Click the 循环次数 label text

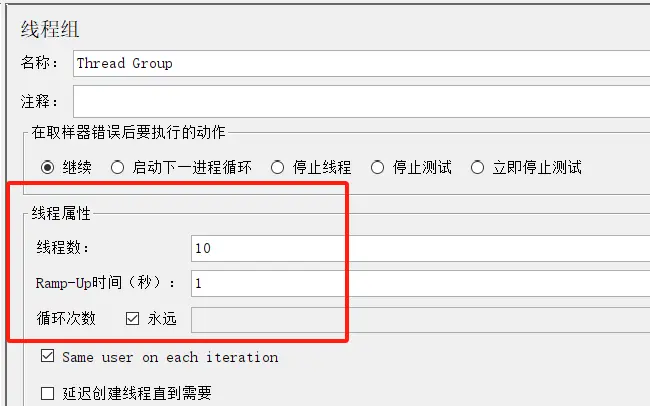[x=65, y=319]
